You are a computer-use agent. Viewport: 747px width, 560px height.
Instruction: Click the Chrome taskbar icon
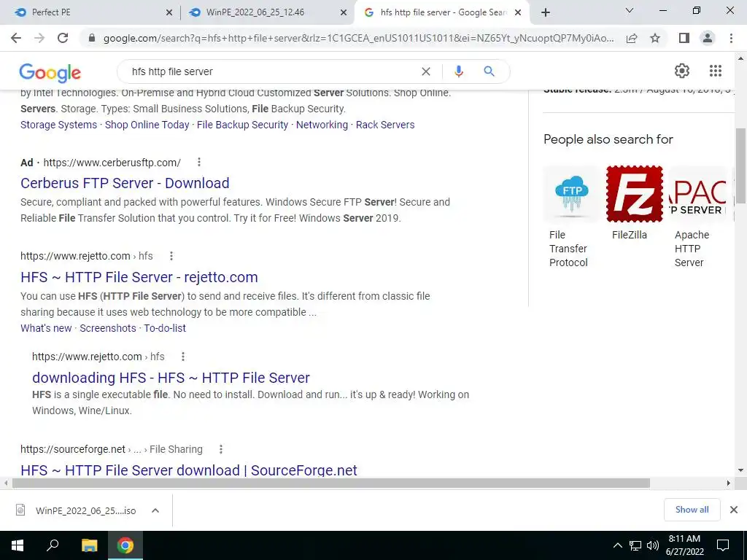point(125,545)
